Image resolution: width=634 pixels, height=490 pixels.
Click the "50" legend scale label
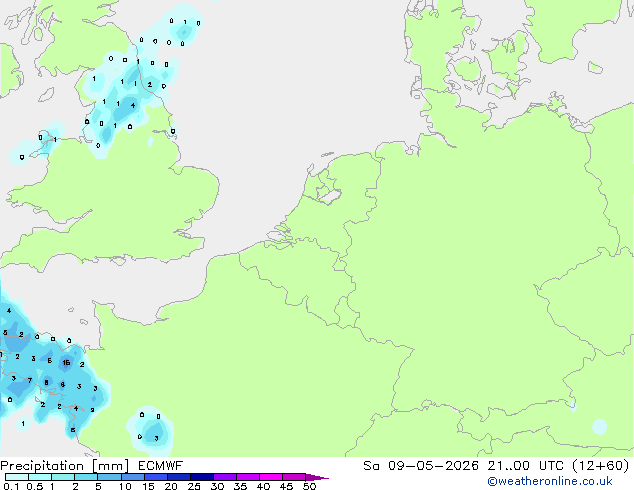[309, 486]
